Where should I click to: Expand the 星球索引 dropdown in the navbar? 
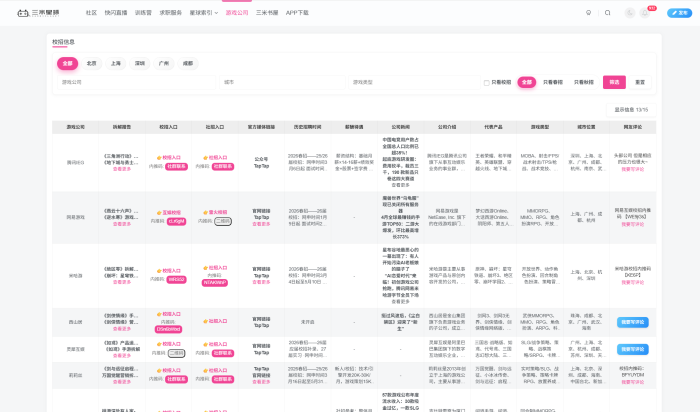click(204, 13)
